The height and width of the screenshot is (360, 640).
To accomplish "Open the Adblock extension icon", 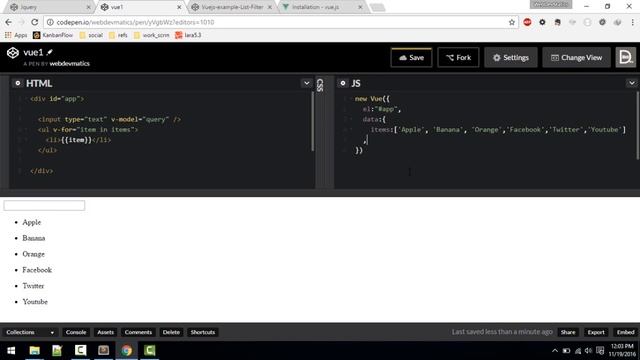I will [x=527, y=22].
